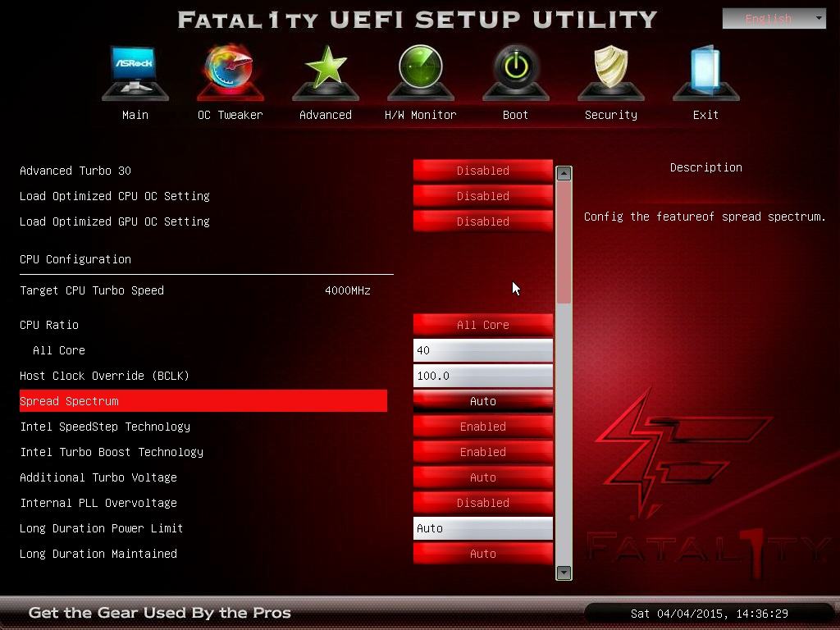The image size is (840, 630).
Task: Click the Description panel heading
Action: pos(706,167)
